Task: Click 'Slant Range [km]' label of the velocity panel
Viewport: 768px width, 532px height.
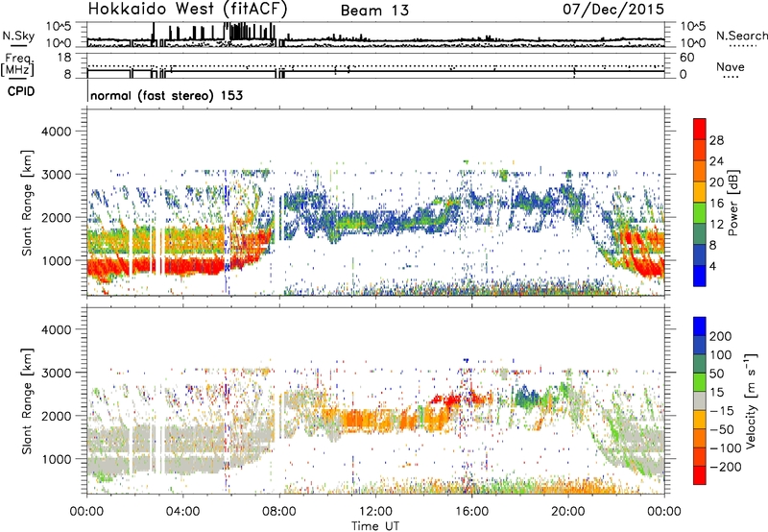Action: (x=27, y=401)
